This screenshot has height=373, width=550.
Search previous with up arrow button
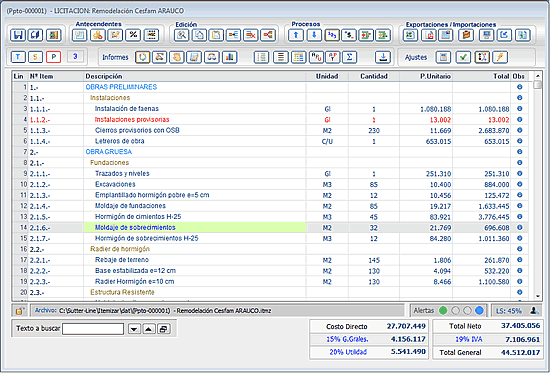[149, 329]
